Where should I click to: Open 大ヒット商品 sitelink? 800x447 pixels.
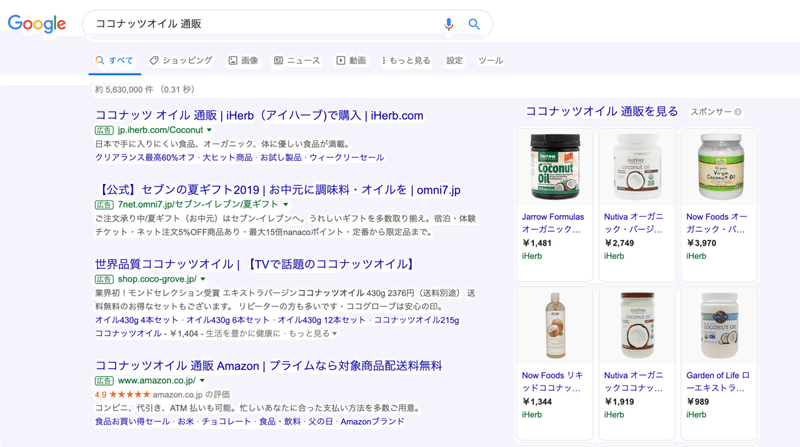point(228,157)
